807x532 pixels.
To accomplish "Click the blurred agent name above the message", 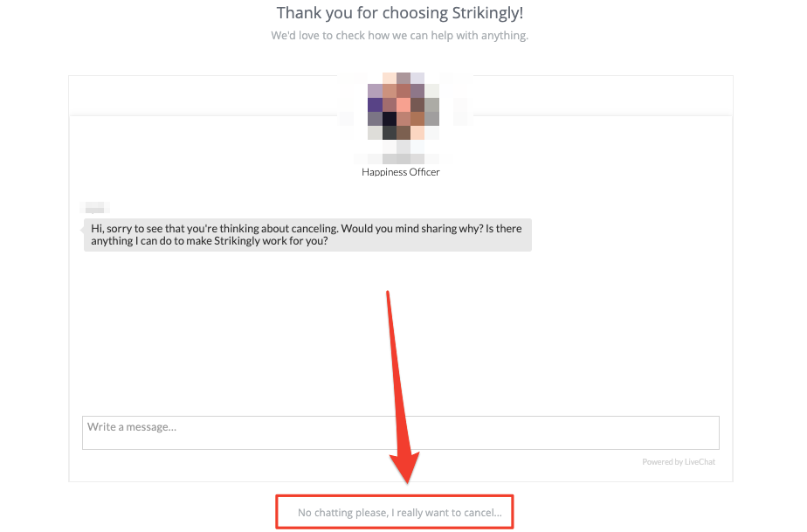I will pyautogui.click(x=95, y=208).
